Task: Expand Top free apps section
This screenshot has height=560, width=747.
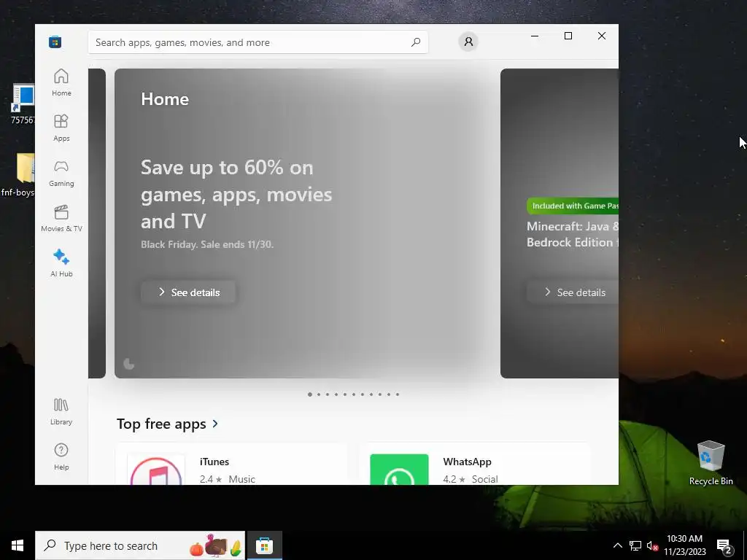Action: 168,424
